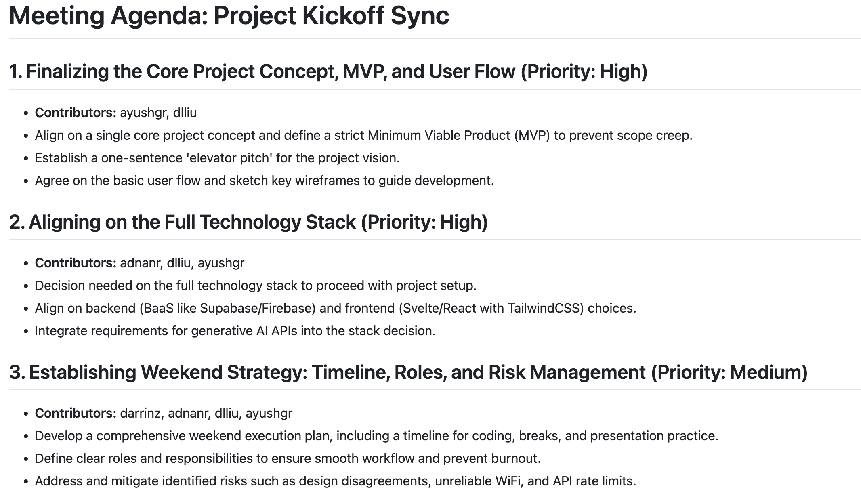Click '(Priority: Medium)' in the third heading
Image resolution: width=861 pixels, height=504 pixels.
click(729, 372)
